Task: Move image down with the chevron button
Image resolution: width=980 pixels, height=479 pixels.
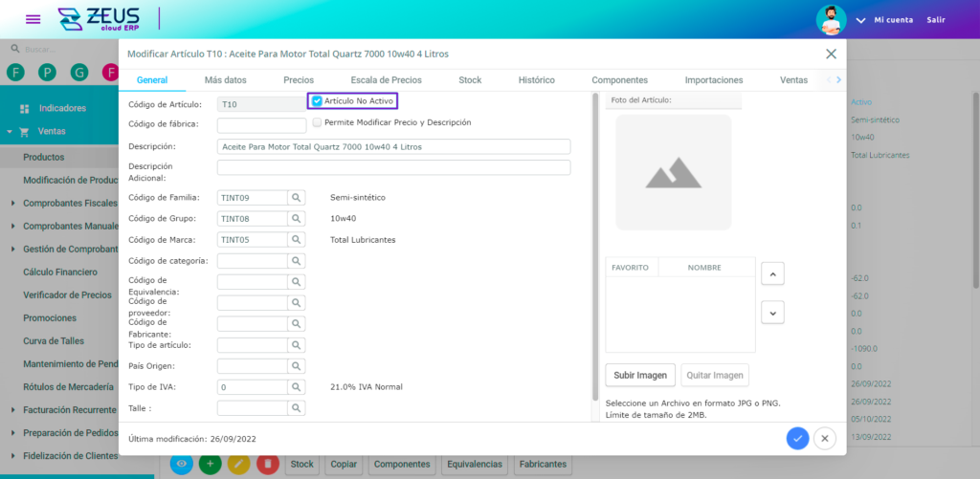Action: pyautogui.click(x=772, y=313)
